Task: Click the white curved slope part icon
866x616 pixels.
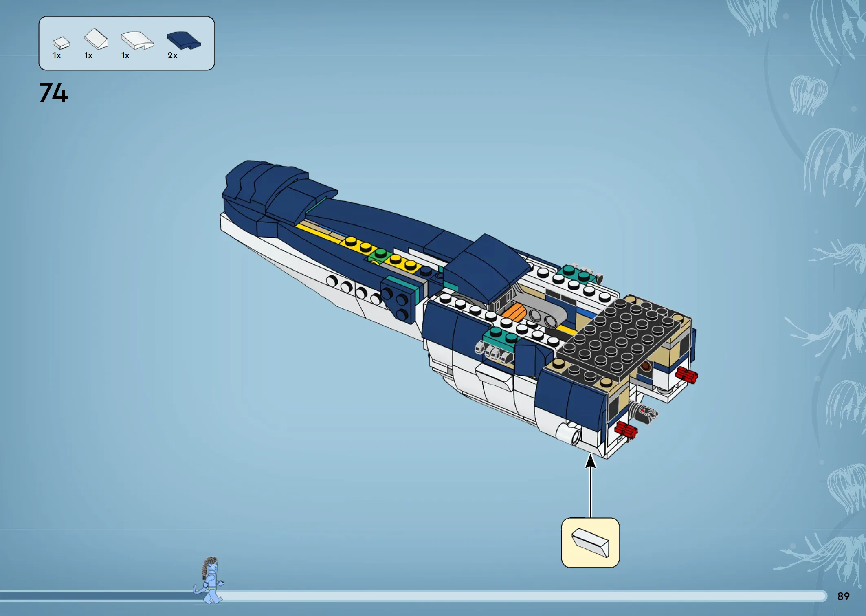Action: [x=138, y=40]
